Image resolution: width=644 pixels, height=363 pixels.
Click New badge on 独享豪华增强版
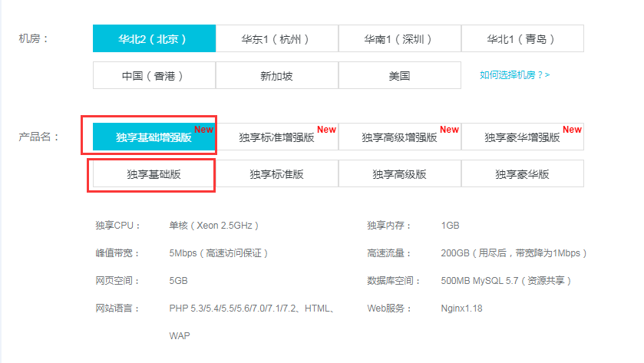pyautogui.click(x=572, y=130)
